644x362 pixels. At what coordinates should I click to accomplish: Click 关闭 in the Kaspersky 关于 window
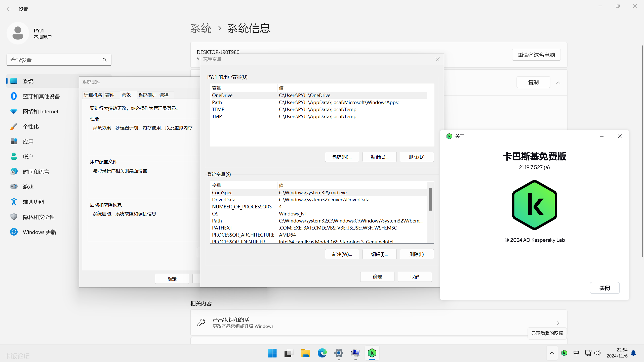pyautogui.click(x=605, y=288)
